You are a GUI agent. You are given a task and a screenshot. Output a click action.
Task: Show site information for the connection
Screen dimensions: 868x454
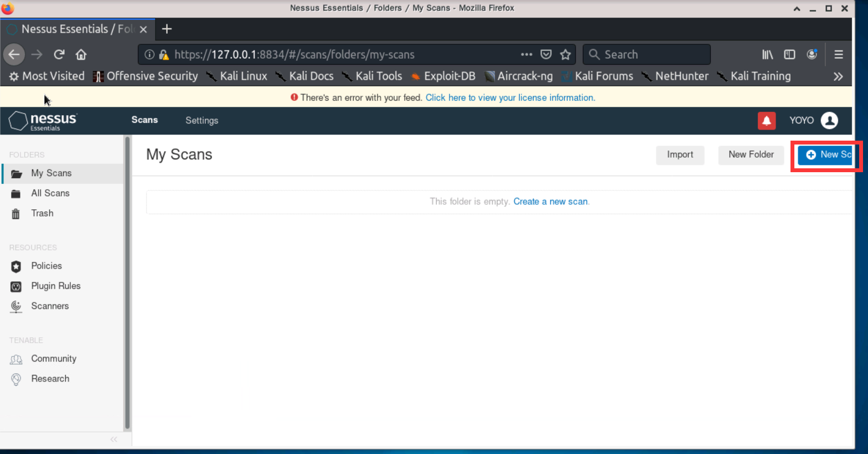coord(149,54)
